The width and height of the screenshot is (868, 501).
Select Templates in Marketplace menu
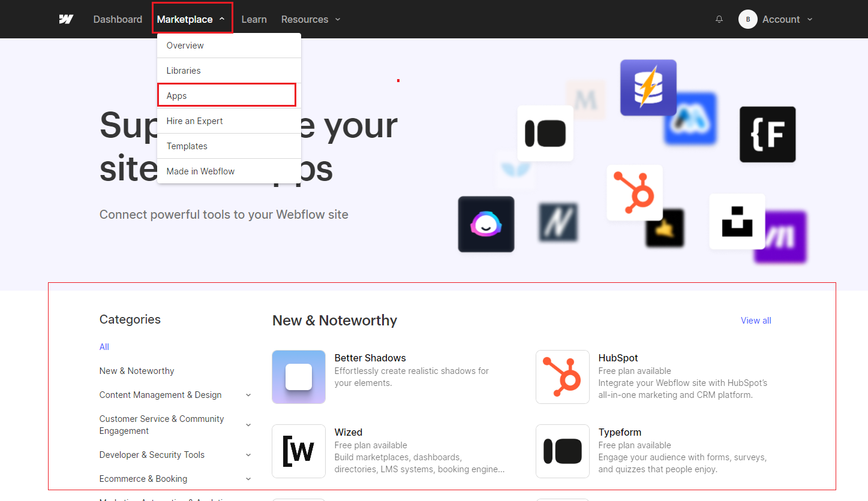coord(229,146)
